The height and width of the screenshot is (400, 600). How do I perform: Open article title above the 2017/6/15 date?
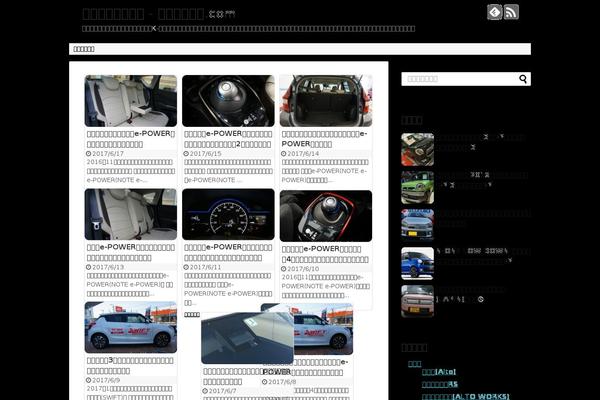coord(228,139)
